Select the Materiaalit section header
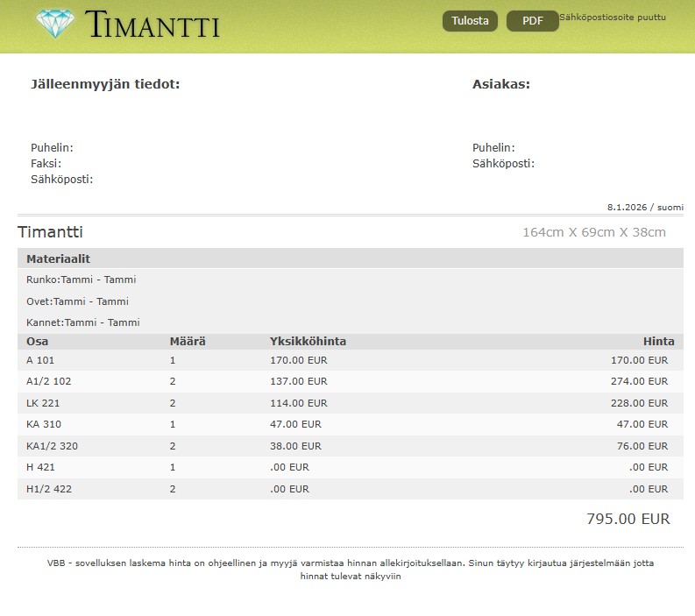695x616 pixels. pos(58,259)
